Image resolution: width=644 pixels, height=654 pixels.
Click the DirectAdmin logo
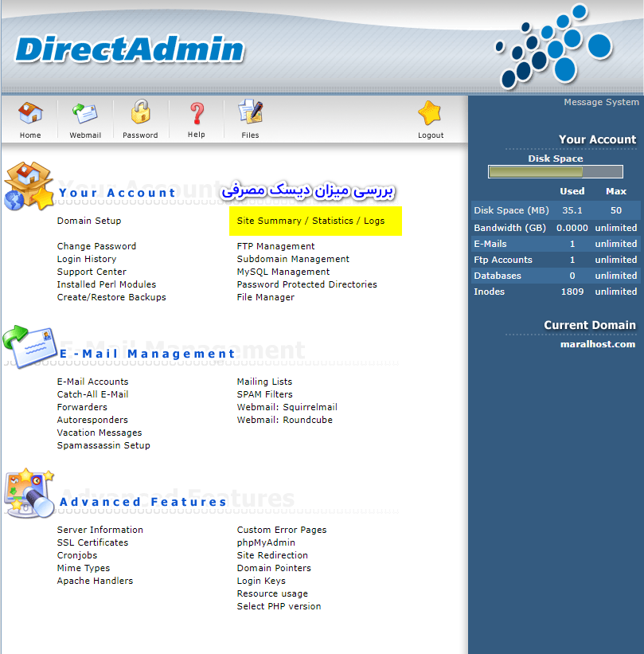click(x=129, y=49)
